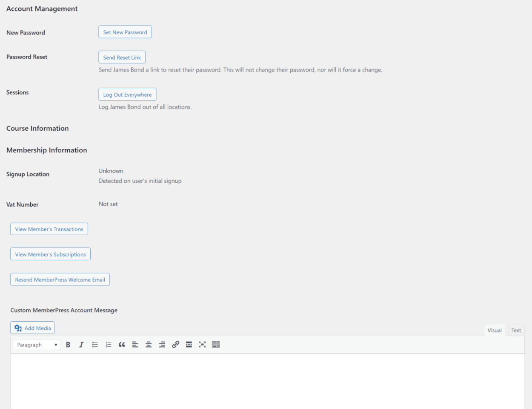
Task: Click the Add Media button
Action: [32, 328]
